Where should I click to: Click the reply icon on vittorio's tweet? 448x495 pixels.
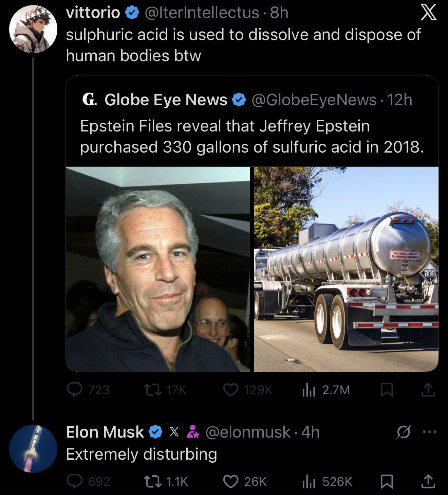tap(75, 390)
